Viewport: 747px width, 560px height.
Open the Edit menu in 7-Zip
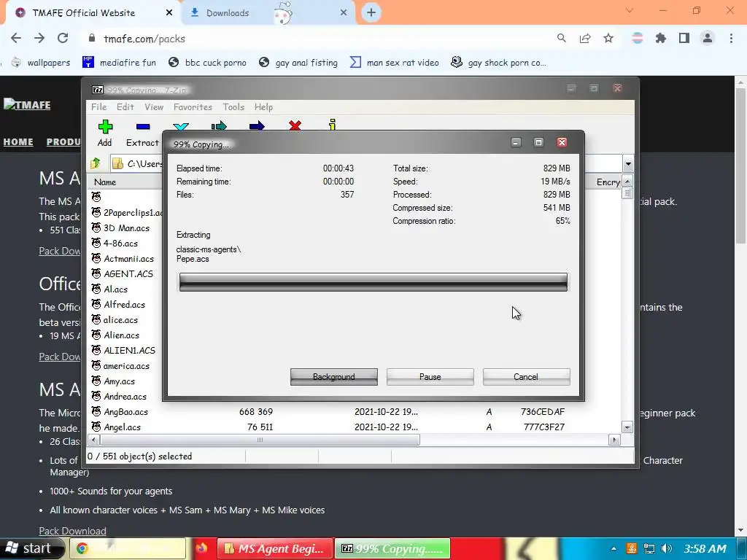pyautogui.click(x=125, y=107)
